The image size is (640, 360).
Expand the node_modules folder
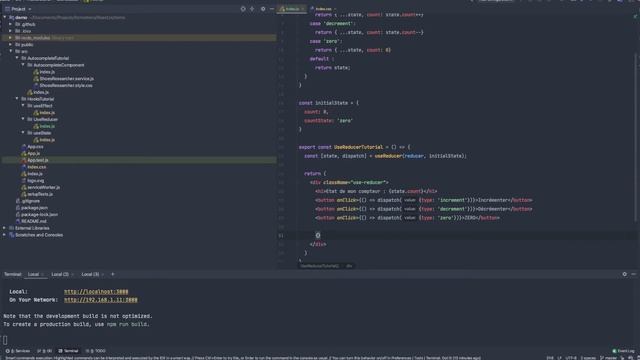pos(11,38)
